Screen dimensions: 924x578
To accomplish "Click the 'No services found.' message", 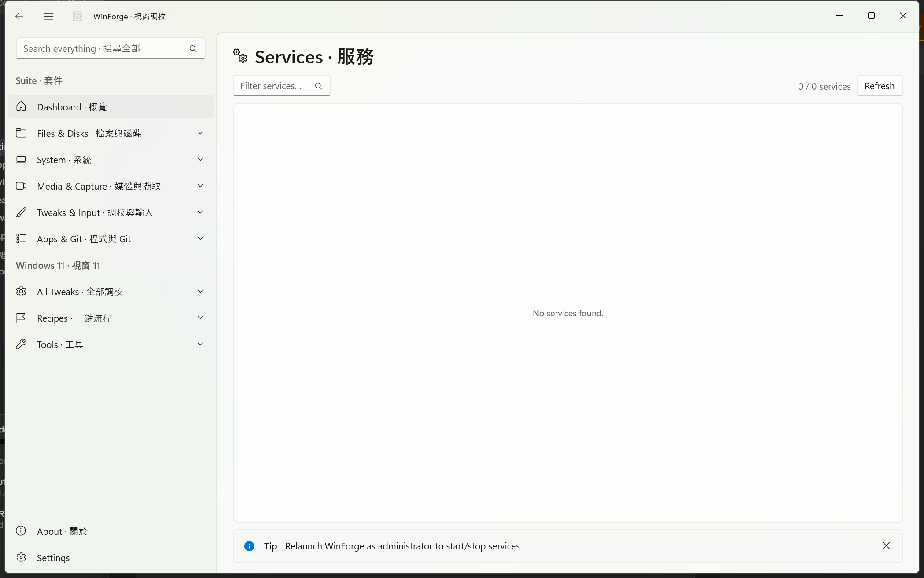I will pos(568,313).
